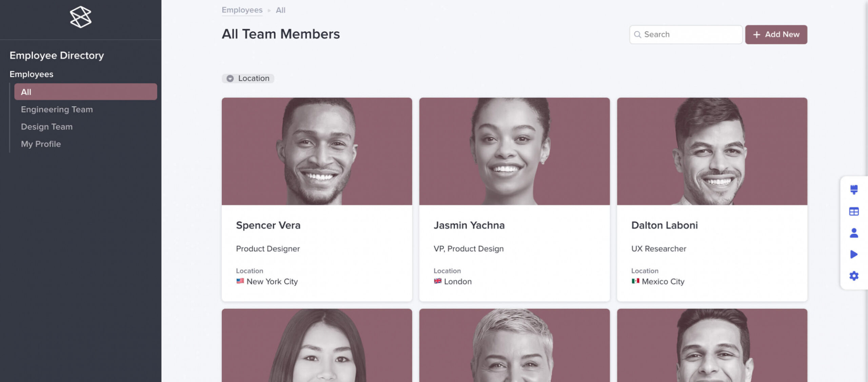The width and height of the screenshot is (868, 382).
Task: Select Jasmin Yachna's card name
Action: click(x=469, y=225)
